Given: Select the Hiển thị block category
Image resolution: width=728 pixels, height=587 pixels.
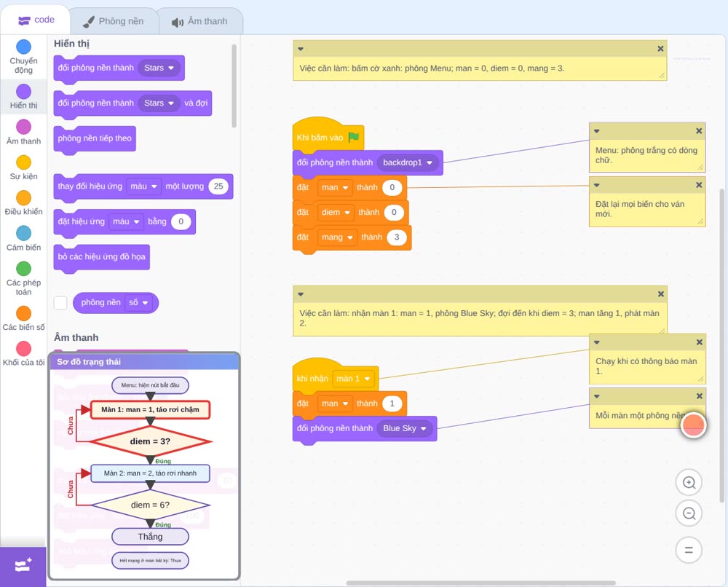Looking at the screenshot, I should tap(23, 97).
